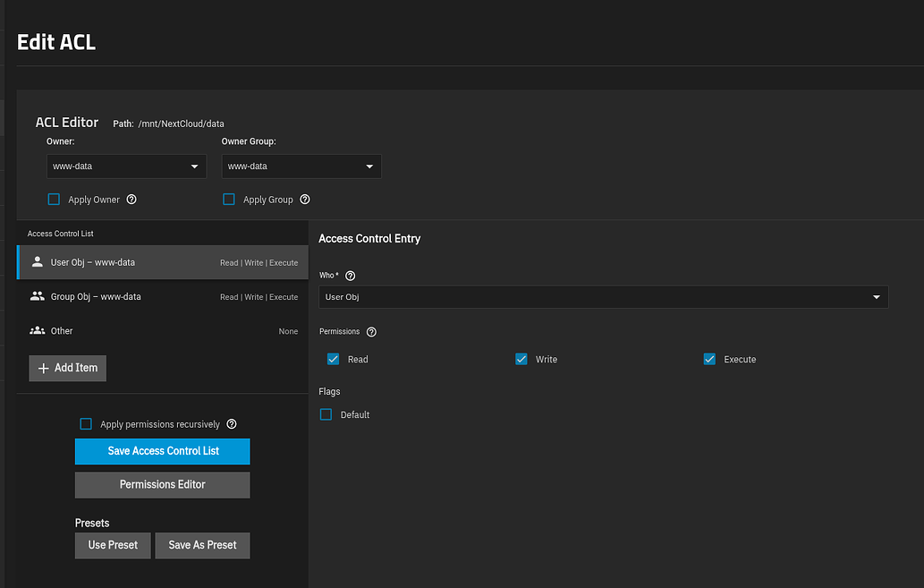Image resolution: width=924 pixels, height=588 pixels.
Task: Click Save Access Control List button
Action: pyautogui.click(x=162, y=451)
